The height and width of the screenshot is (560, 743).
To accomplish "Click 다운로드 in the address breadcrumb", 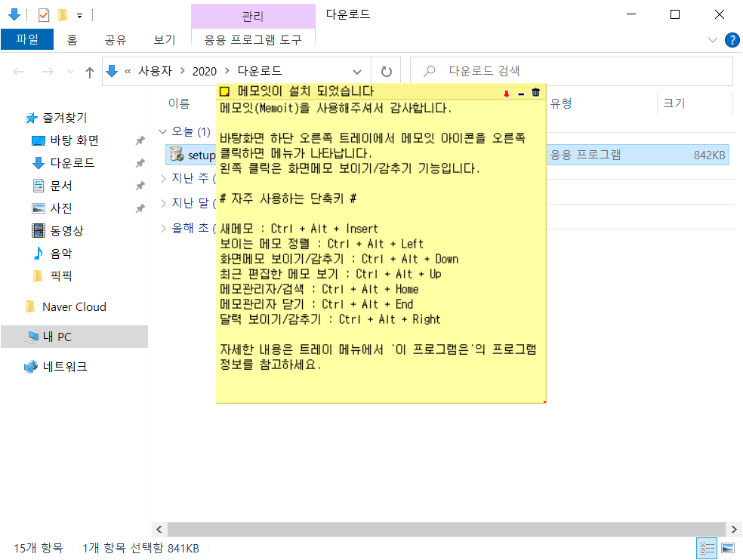I will (260, 71).
